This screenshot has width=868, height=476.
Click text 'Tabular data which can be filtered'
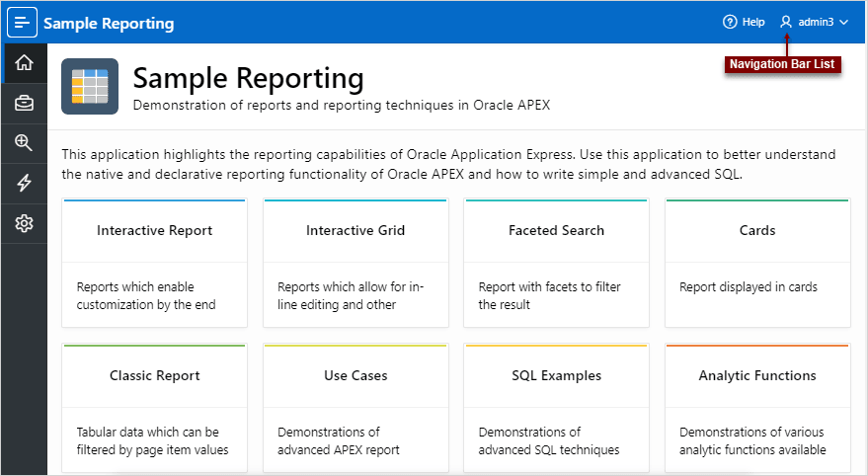coord(152,440)
